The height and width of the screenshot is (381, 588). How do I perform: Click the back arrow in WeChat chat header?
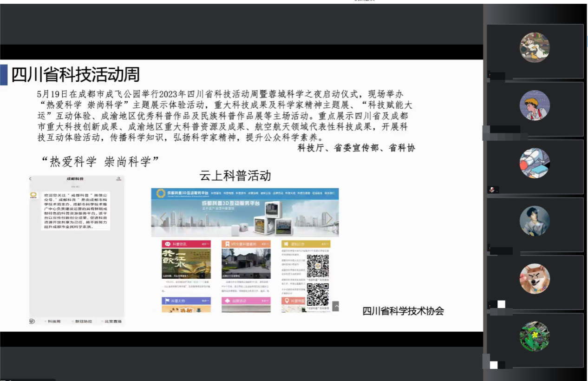coord(31,179)
